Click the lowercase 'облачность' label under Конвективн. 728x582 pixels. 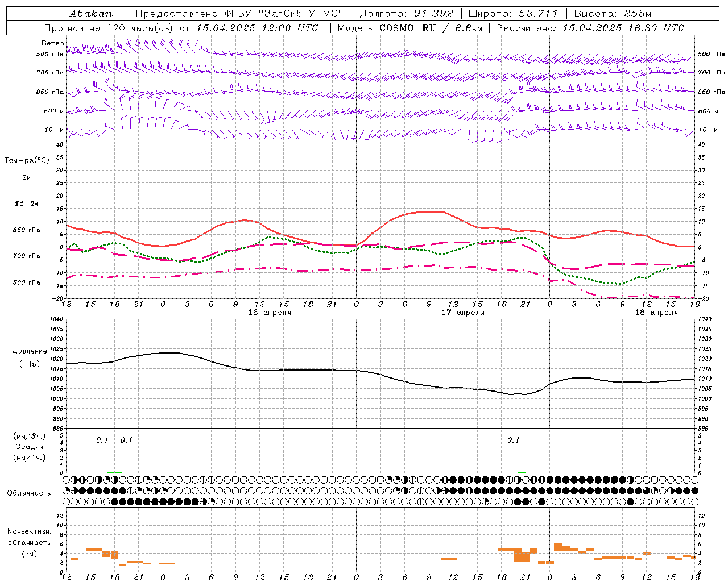pos(30,543)
